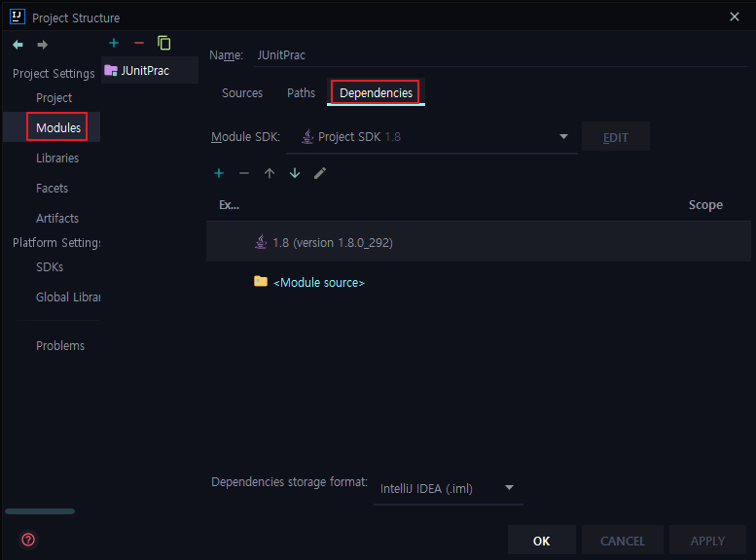Screen dimensions: 756x560
Task: Click the CANCEL button
Action: [623, 541]
